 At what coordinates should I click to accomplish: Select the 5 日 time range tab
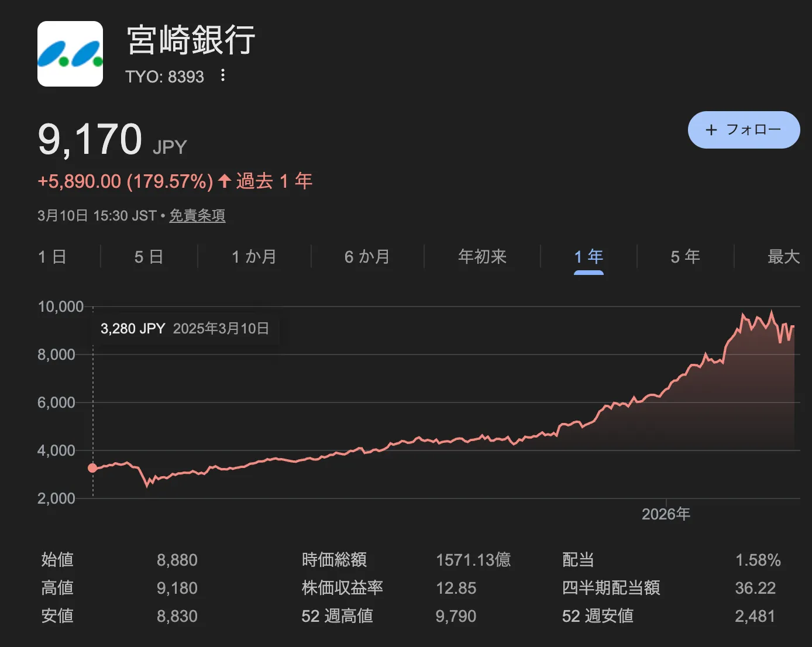pyautogui.click(x=149, y=257)
